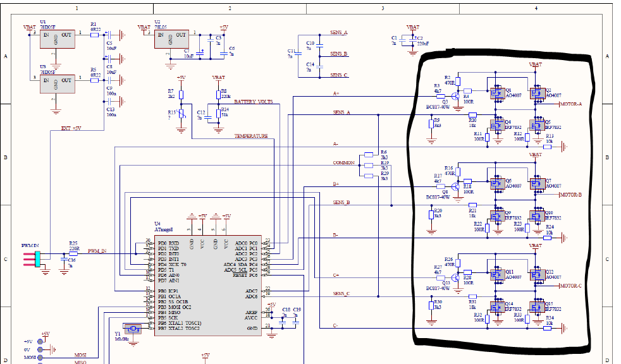Image resolution: width=621 pixels, height=364 pixels.
Task: Click the COMMON net label
Action: click(344, 162)
